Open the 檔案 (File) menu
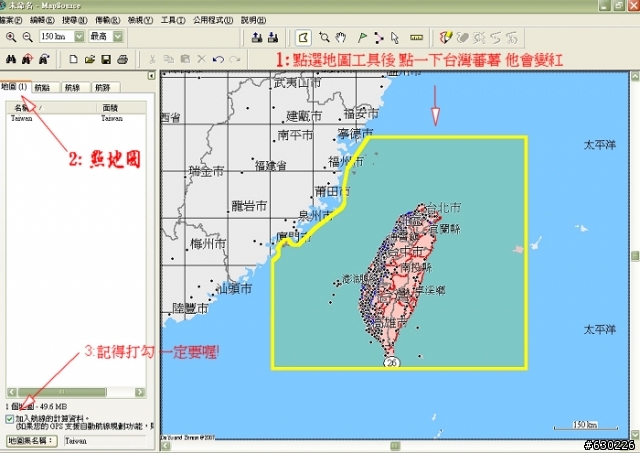The width and height of the screenshot is (640, 453). coord(11,20)
